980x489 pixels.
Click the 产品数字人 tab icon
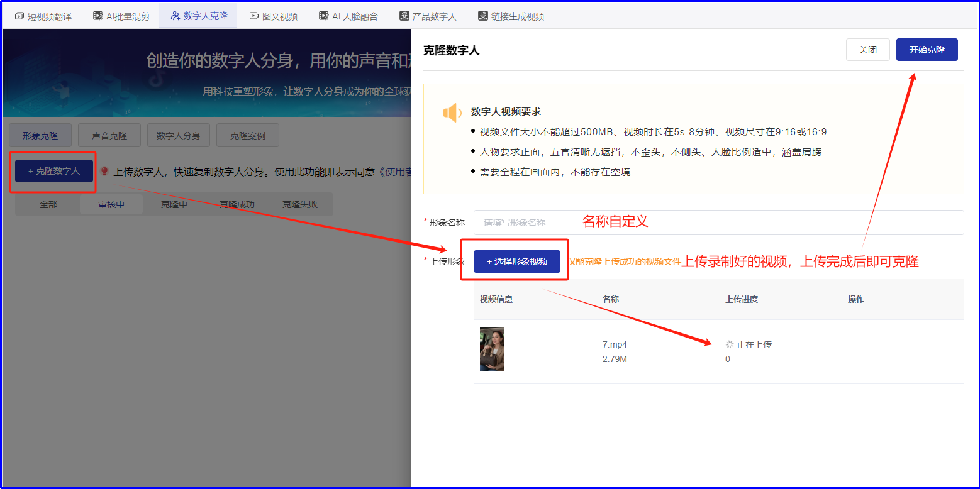[404, 16]
